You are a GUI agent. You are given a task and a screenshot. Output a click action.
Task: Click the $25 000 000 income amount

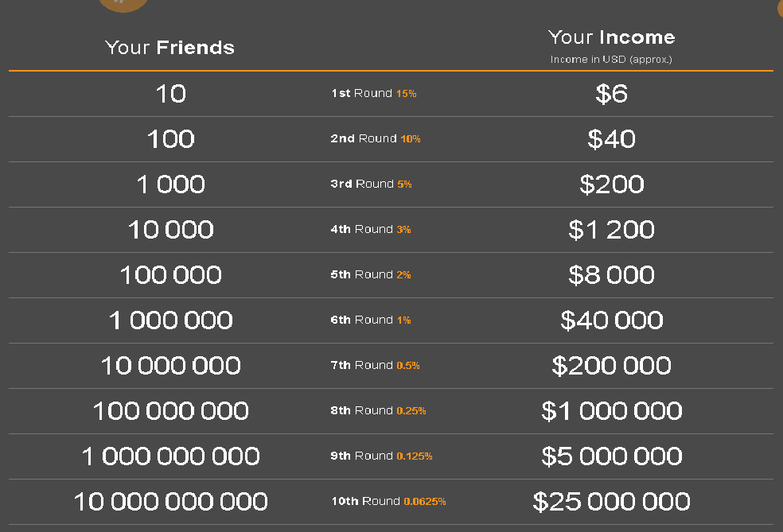point(611,502)
